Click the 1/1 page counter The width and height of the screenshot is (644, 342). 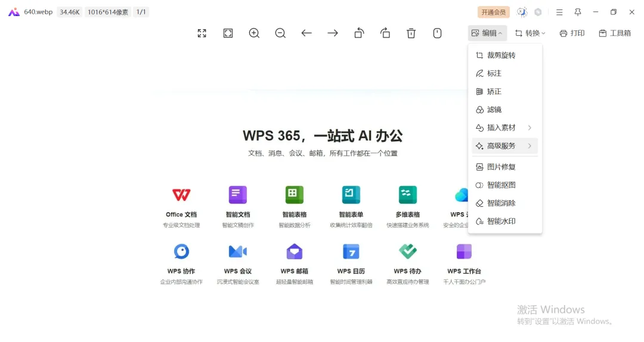click(141, 13)
